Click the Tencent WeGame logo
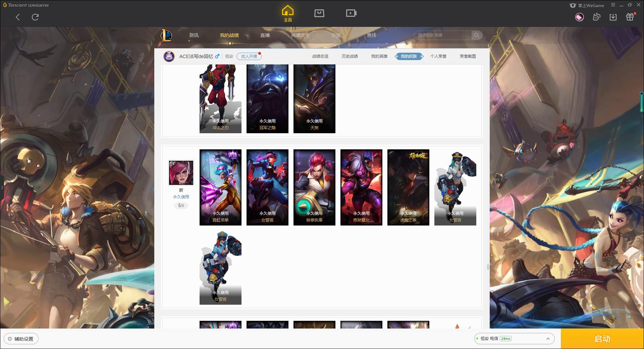644x349 pixels. coord(26,5)
